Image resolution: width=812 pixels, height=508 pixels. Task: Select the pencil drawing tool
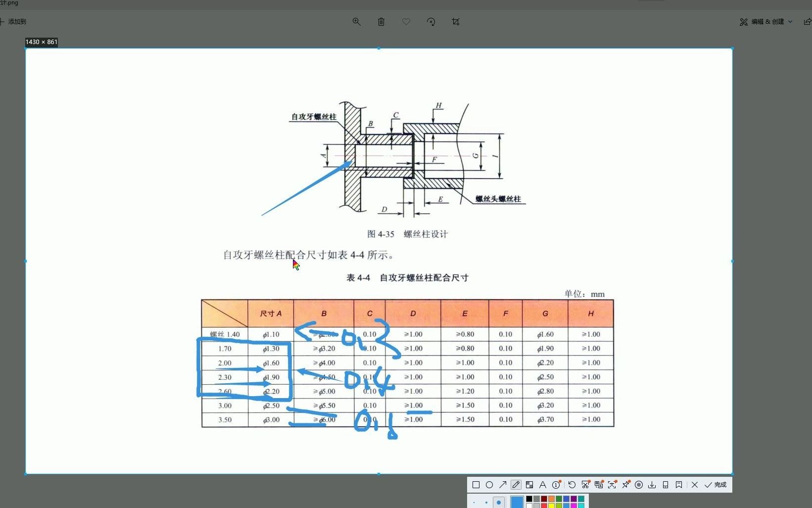[516, 485]
